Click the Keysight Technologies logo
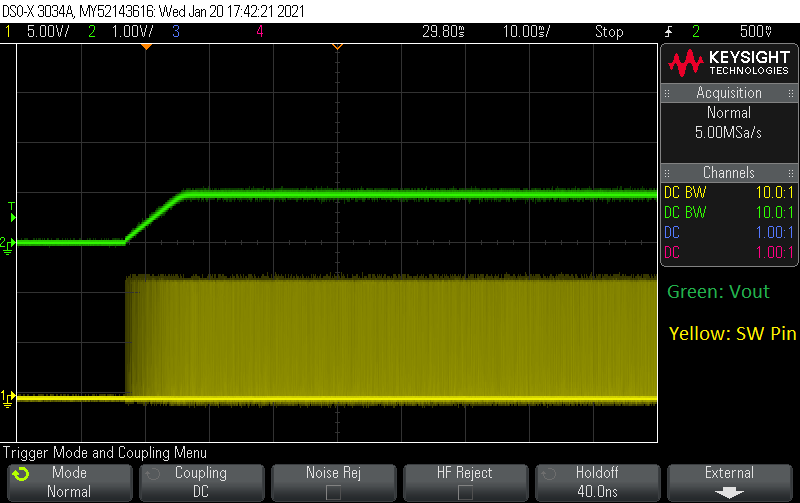Screen dimensions: 800x503 (729, 63)
